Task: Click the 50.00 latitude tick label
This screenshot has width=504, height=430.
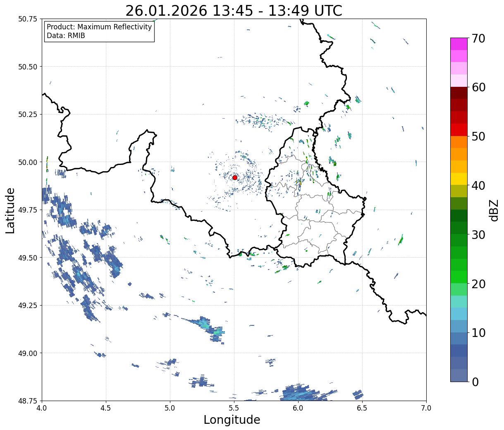Action: coord(27,162)
